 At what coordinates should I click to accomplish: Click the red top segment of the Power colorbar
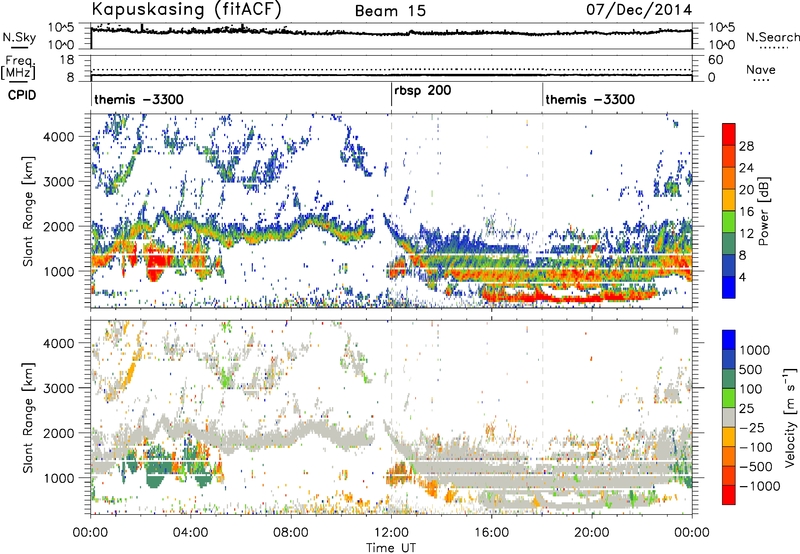729,135
